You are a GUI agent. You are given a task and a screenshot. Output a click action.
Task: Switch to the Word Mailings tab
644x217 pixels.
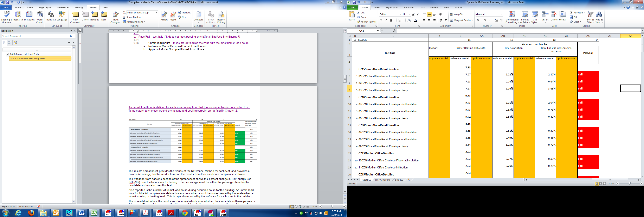click(79, 7)
